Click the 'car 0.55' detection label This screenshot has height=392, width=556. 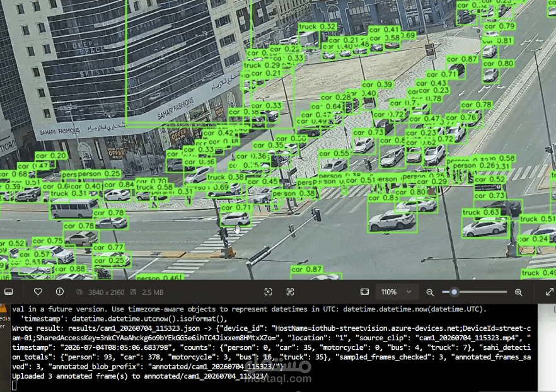coord(334,154)
